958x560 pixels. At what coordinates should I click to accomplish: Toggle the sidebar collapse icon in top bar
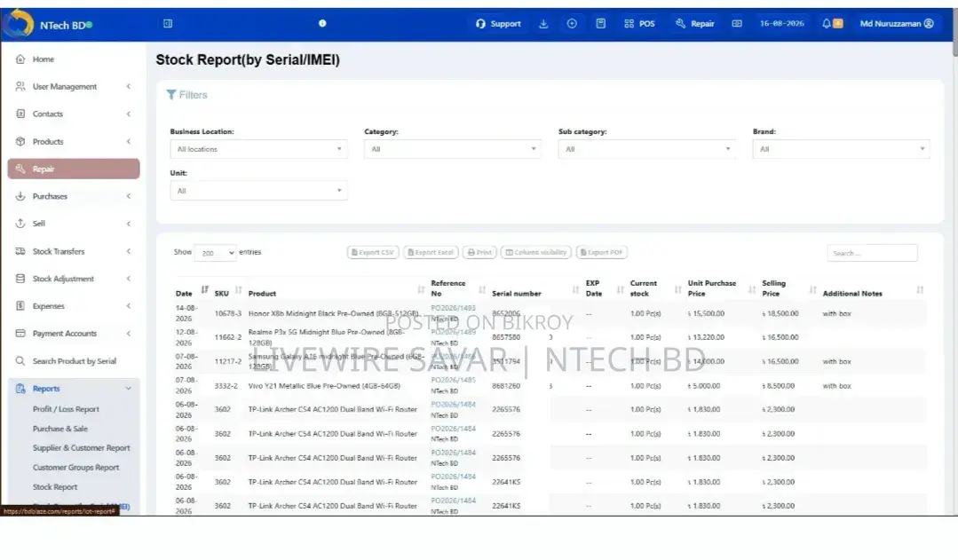pyautogui.click(x=168, y=24)
